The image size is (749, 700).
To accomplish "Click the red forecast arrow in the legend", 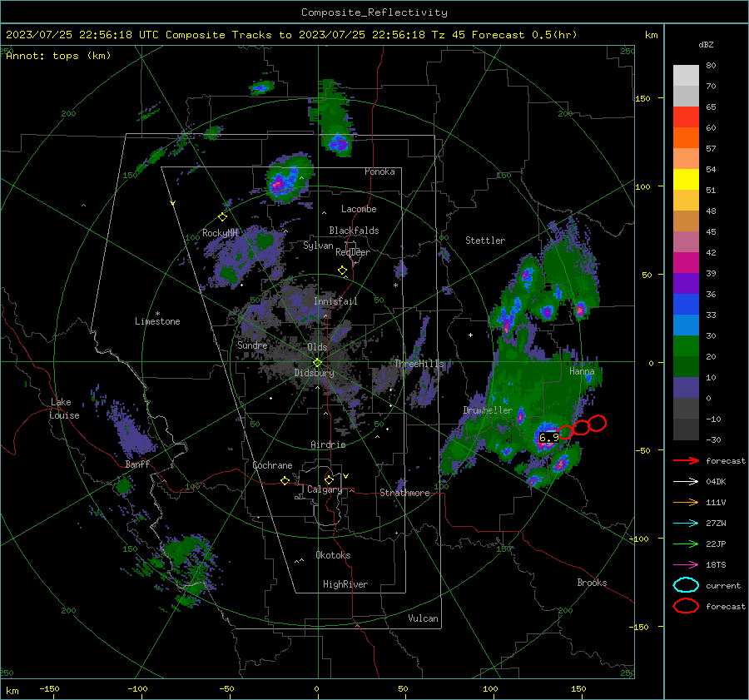I will pos(686,460).
